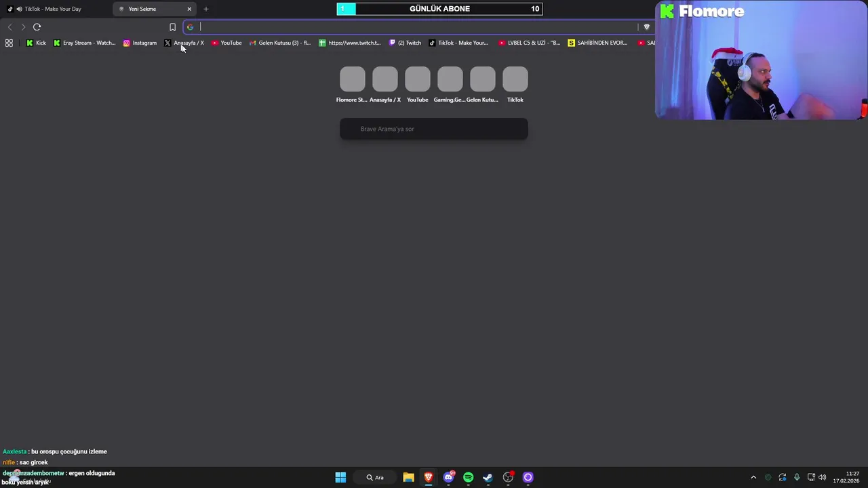Open Brave Shields lion icon

646,27
